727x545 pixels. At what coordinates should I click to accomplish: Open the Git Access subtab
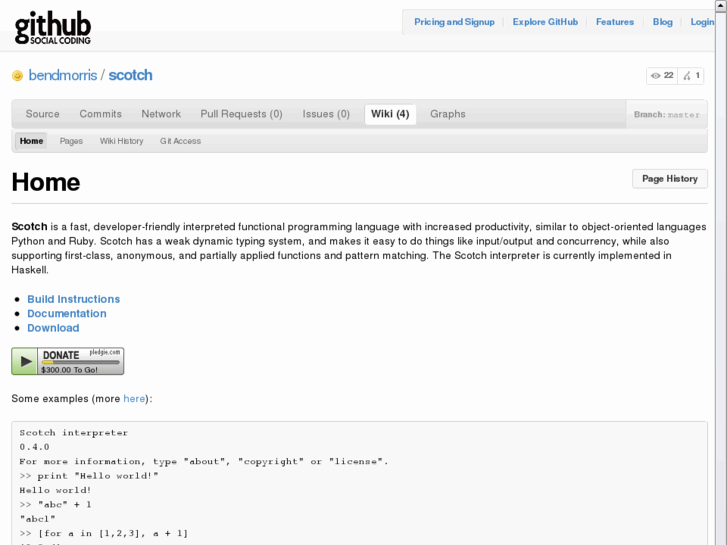[x=180, y=141]
